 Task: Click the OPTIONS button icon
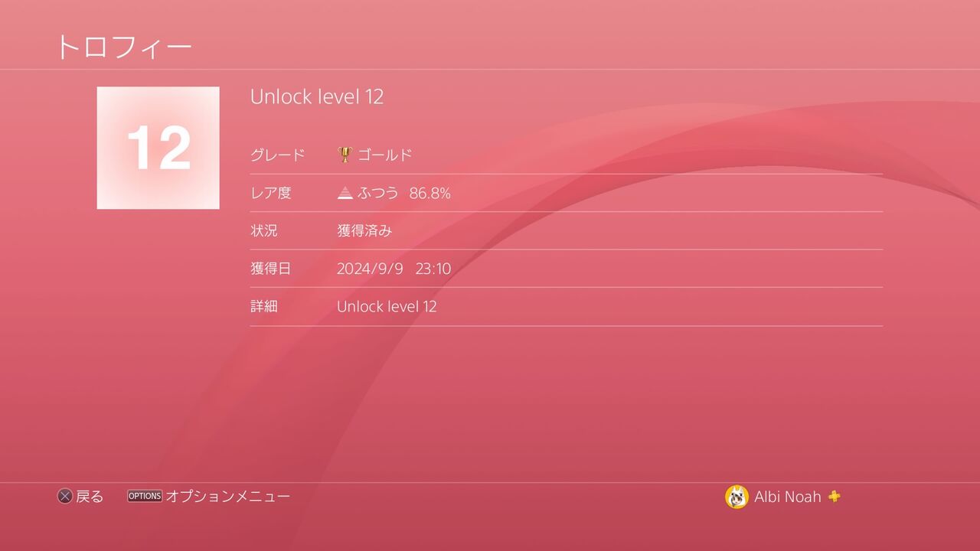tap(145, 496)
